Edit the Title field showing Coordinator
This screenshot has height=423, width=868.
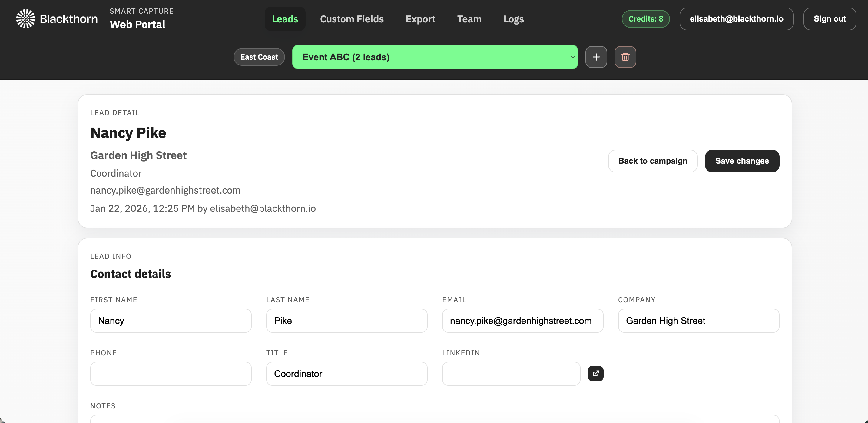coord(347,373)
